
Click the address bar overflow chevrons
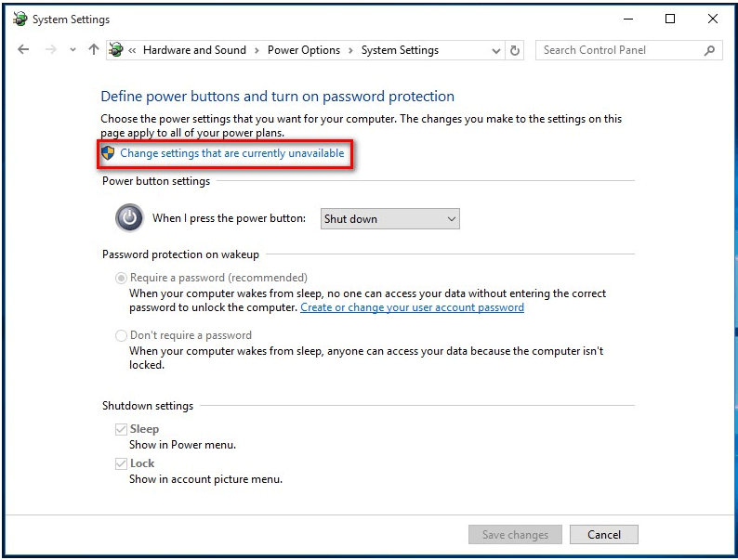point(132,50)
